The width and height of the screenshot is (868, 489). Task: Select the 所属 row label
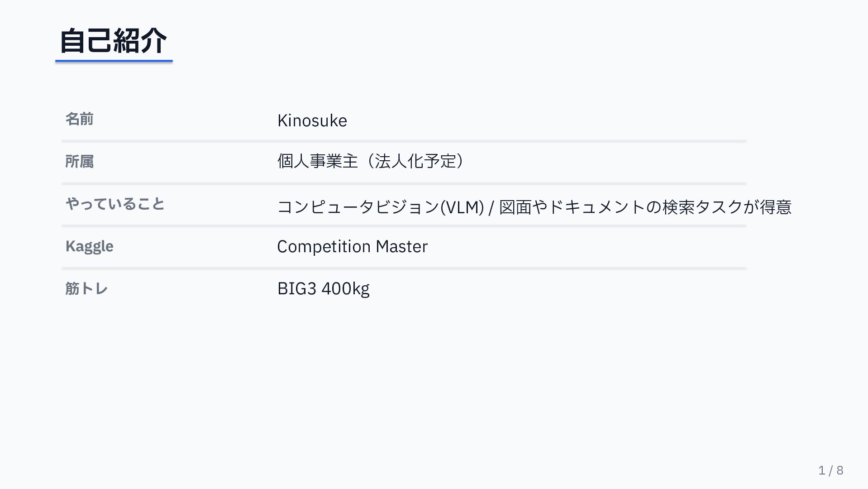click(x=79, y=161)
